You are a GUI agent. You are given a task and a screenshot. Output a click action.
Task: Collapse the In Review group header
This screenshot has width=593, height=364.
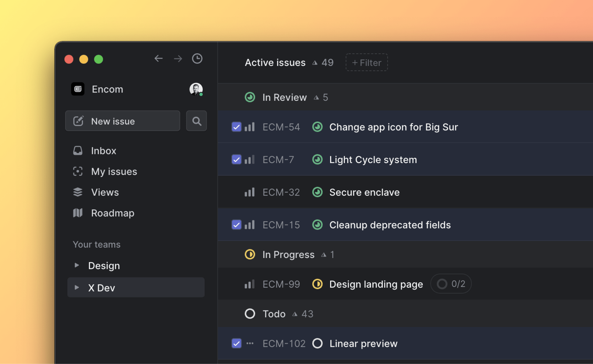405,97
